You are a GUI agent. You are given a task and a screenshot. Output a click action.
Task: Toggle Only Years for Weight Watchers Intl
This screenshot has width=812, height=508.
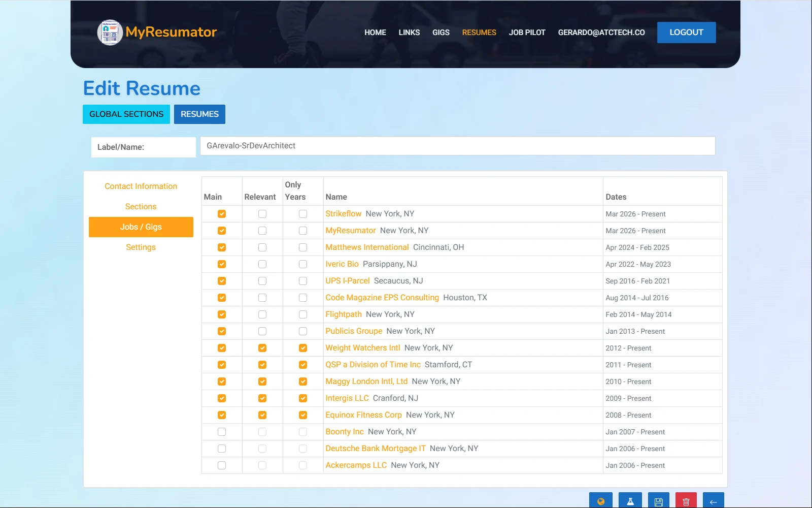303,348
